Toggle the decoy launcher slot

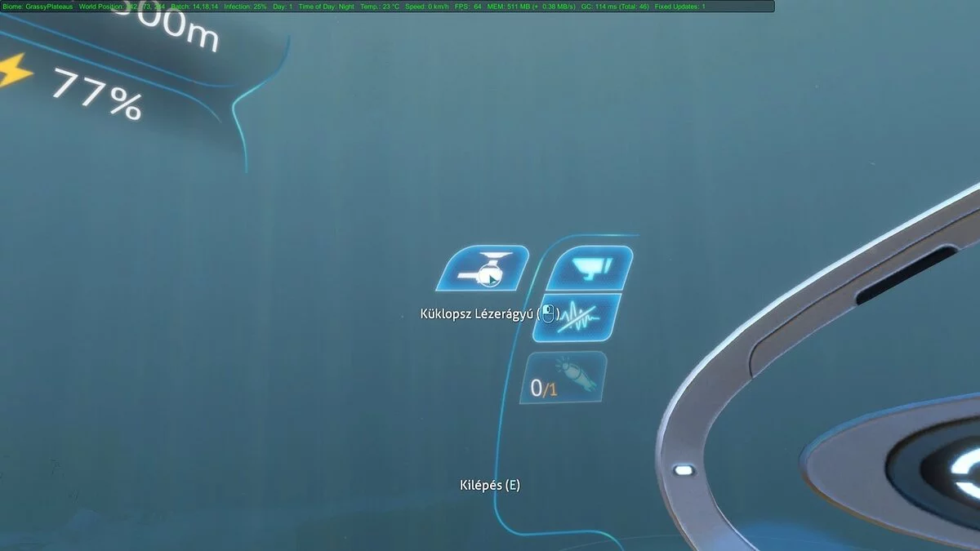pyautogui.click(x=563, y=375)
